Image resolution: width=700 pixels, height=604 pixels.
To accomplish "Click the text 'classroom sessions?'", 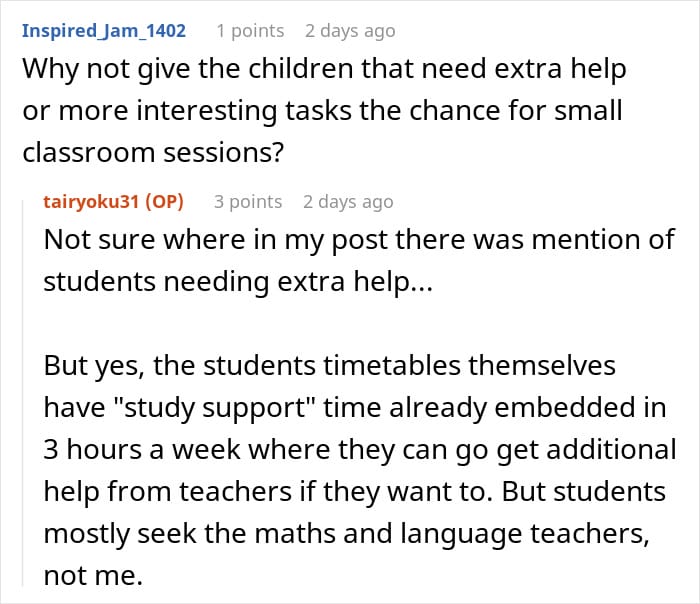I will click(153, 153).
